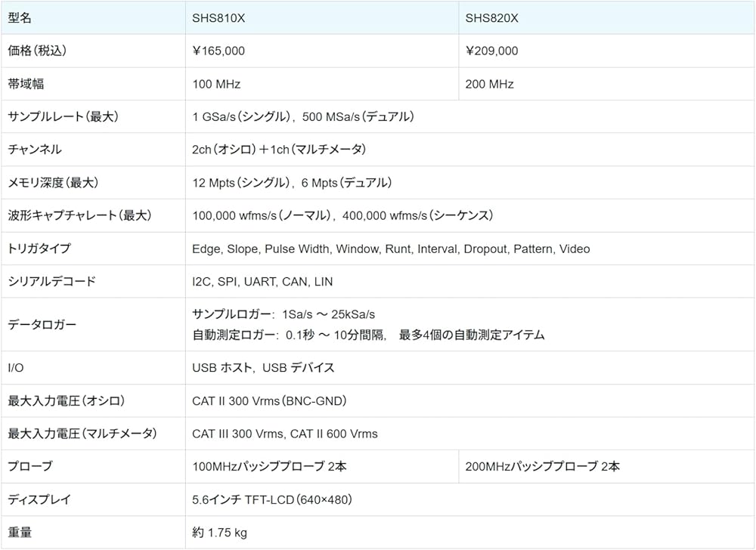
Task: Select the ¥209,000 price cell
Action: [x=491, y=51]
